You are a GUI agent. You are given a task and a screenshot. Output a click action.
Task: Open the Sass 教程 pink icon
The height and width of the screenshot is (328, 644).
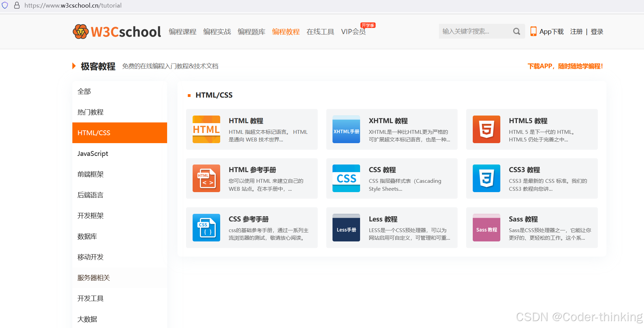click(487, 228)
